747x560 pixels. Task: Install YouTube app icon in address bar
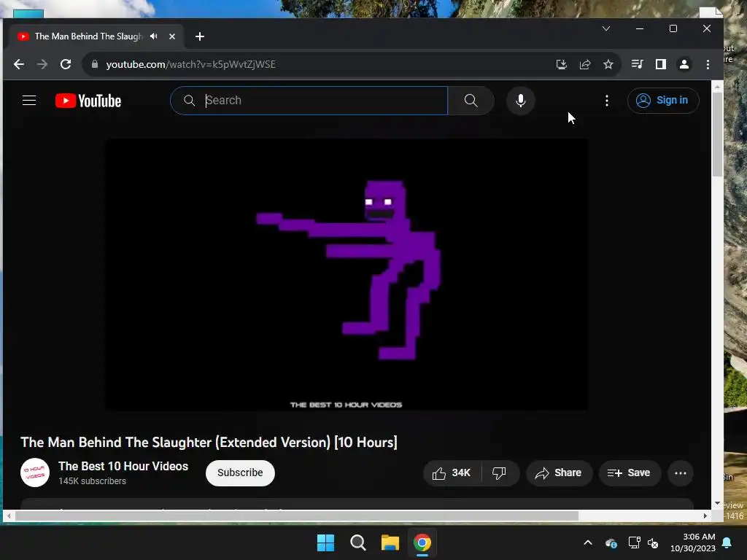(561, 64)
